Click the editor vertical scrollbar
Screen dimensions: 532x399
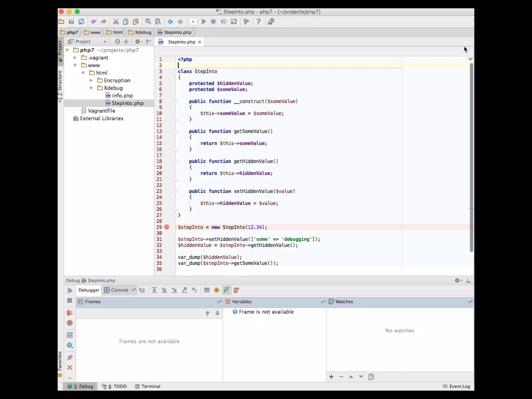471,156
